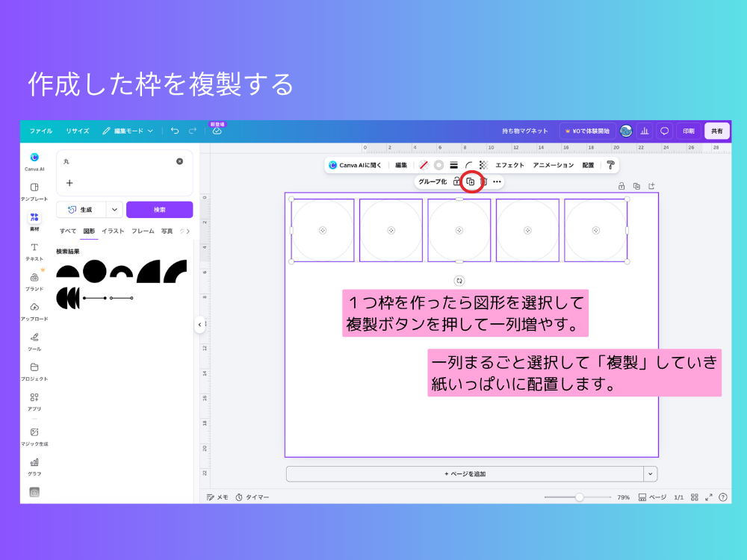Open the comments speech bubble icon
Image resolution: width=747 pixels, height=560 pixels.
(x=665, y=131)
